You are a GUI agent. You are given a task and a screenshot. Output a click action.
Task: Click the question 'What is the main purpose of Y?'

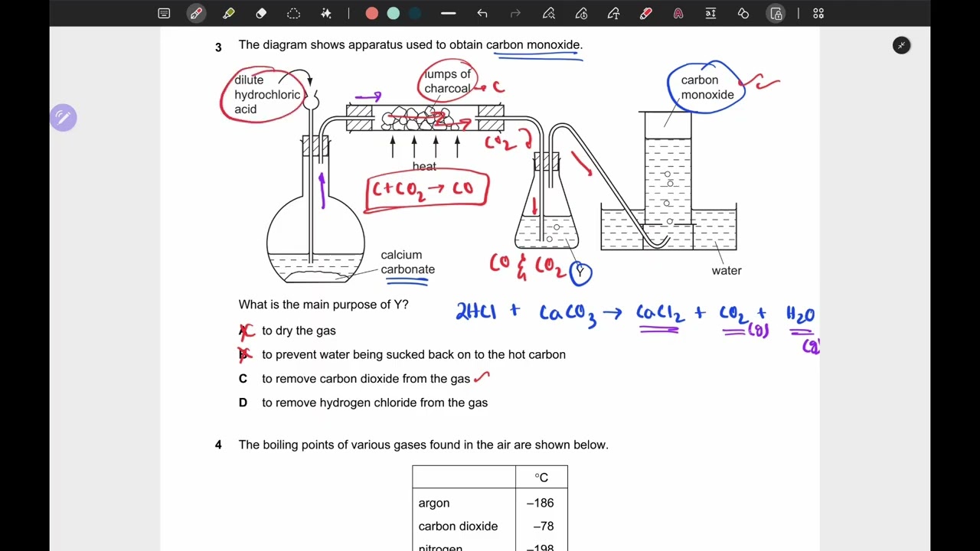323,305
